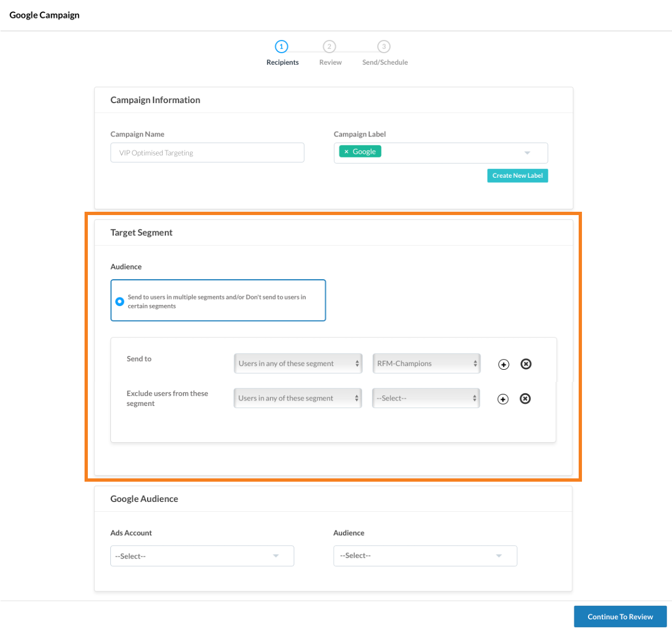
Task: Click the 'Send to' label
Action: click(139, 359)
